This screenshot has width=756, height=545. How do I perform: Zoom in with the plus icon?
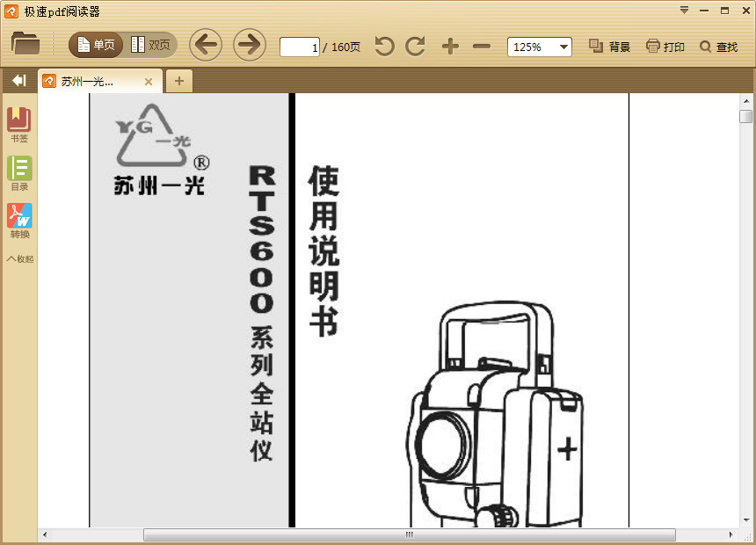(x=450, y=47)
